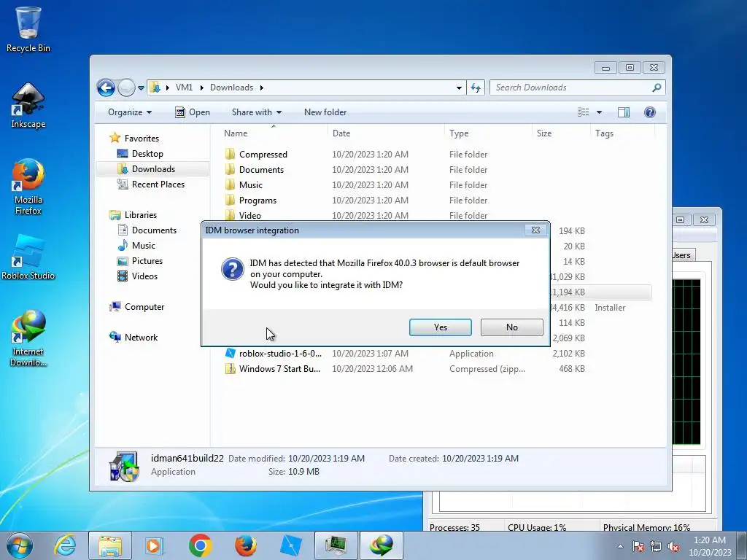Open the Share with dropdown
Image resolution: width=747 pixels, height=560 pixels.
pos(256,112)
